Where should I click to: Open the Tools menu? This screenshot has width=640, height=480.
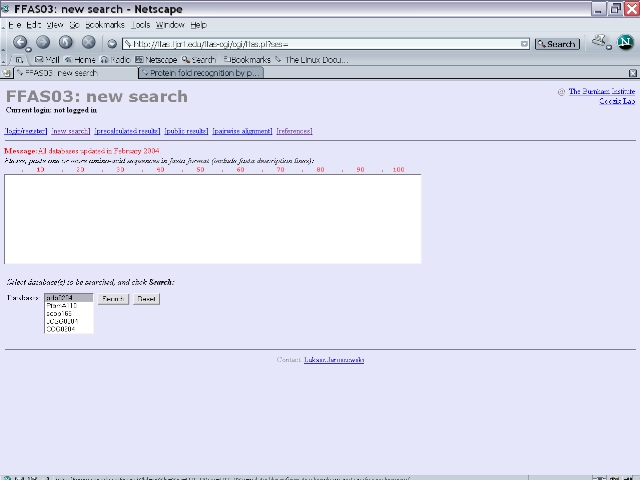pos(141,24)
